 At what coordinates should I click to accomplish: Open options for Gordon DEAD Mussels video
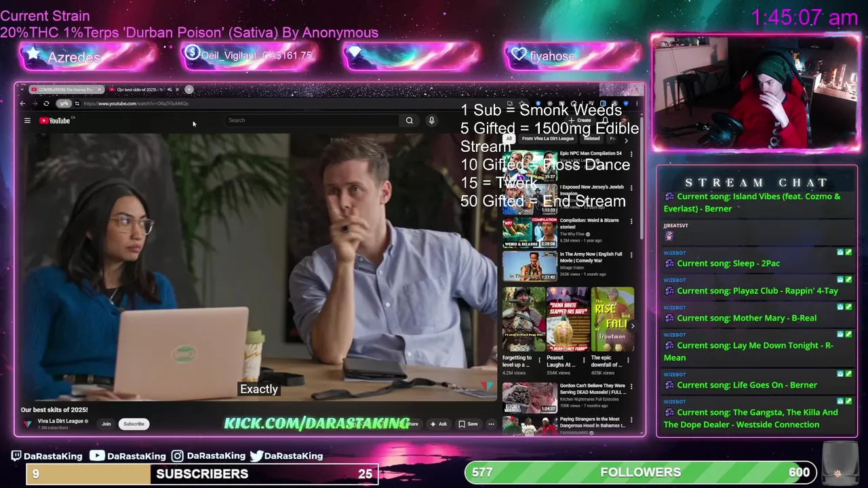tap(631, 387)
